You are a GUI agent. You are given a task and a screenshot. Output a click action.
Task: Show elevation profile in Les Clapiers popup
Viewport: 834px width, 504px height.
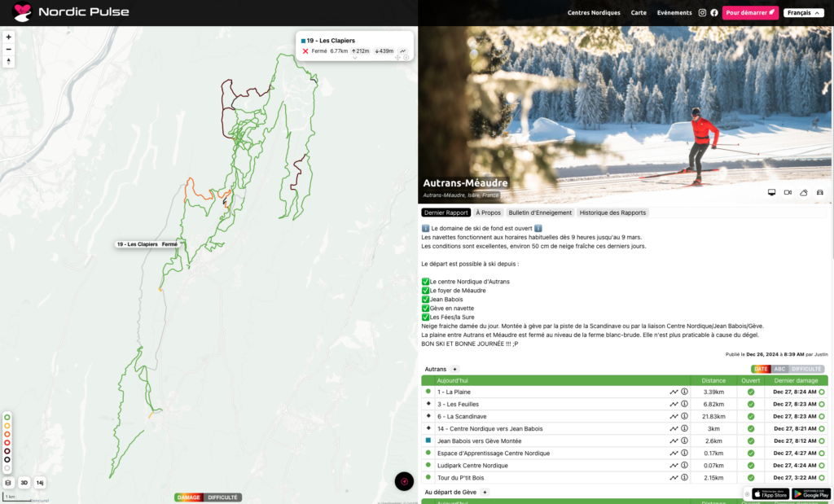coord(403,51)
